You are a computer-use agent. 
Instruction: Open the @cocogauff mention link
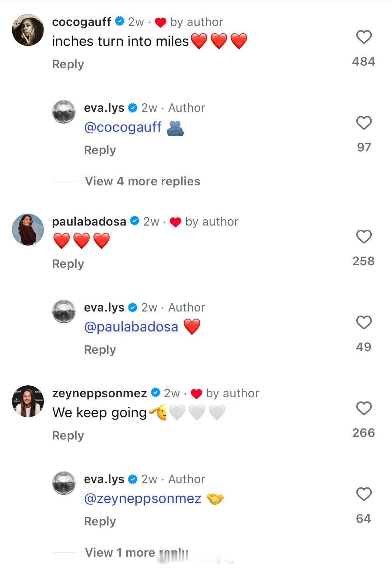[x=123, y=127]
